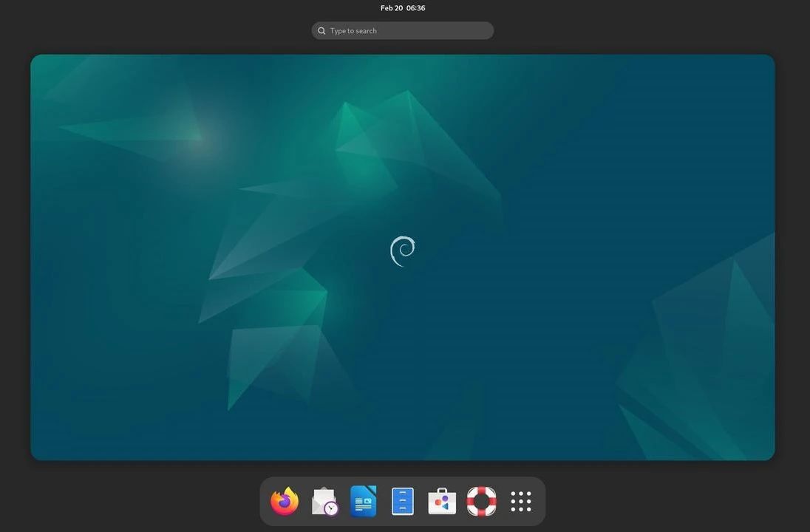This screenshot has width=810, height=532.
Task: Click the Debian swirl logo on wallpaper
Action: point(403,251)
